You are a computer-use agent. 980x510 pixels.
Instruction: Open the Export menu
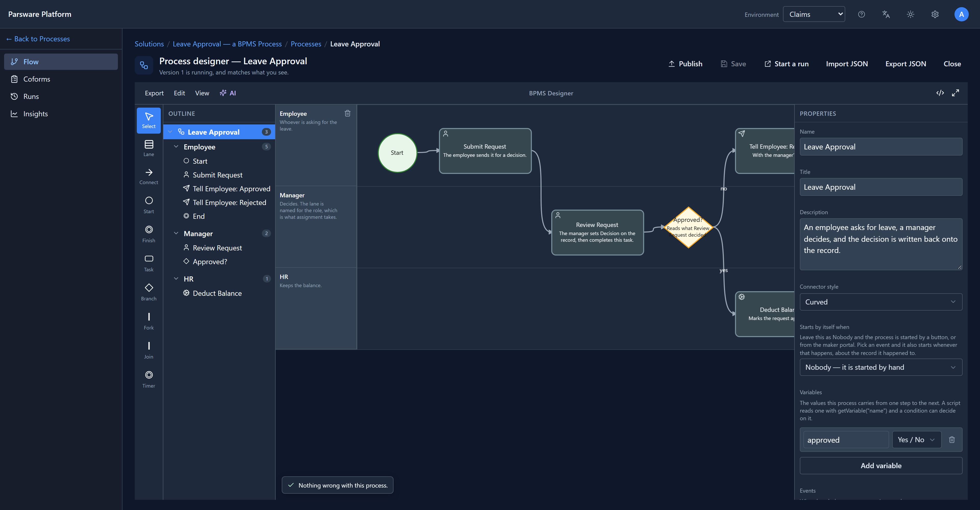point(154,93)
